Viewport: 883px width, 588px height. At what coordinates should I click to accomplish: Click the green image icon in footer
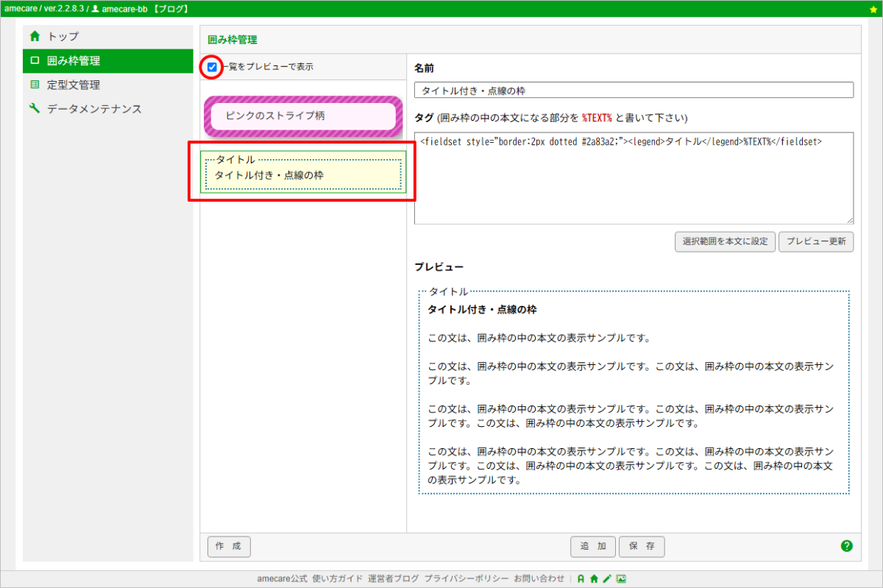click(621, 579)
